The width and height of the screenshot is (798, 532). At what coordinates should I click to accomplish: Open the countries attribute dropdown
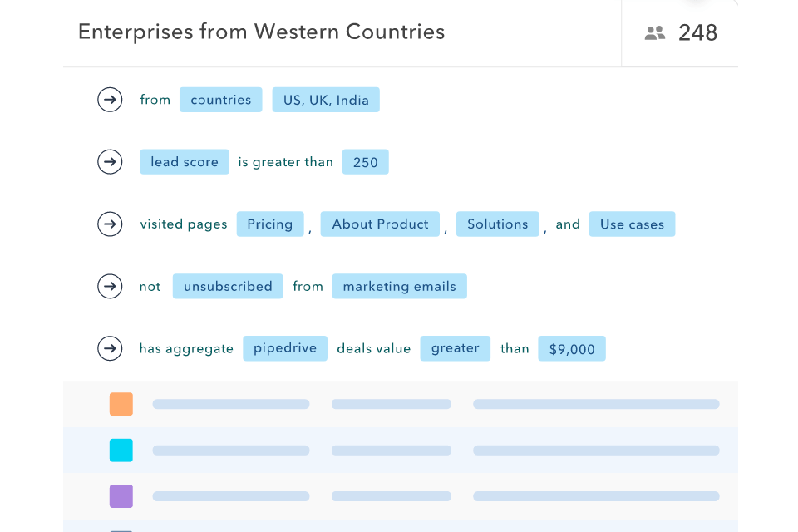pos(220,100)
